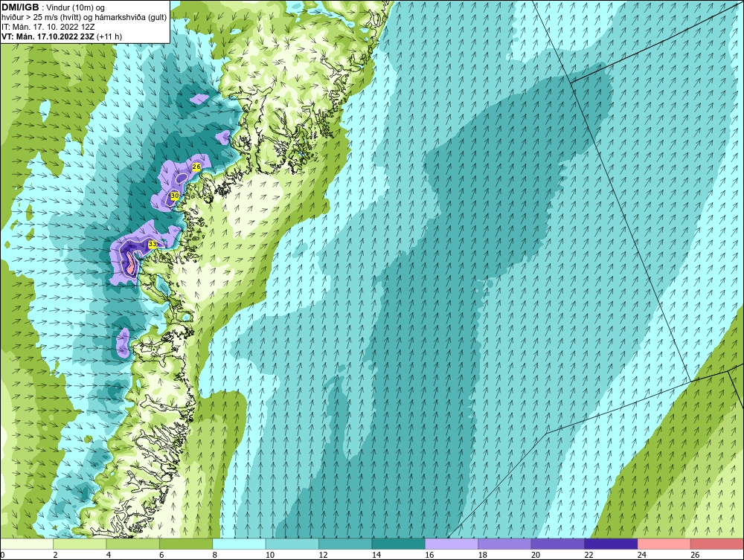This screenshot has width=744, height=560.
Task: Click the 20–22 m/s violet legend swatch
Action: [x=558, y=544]
